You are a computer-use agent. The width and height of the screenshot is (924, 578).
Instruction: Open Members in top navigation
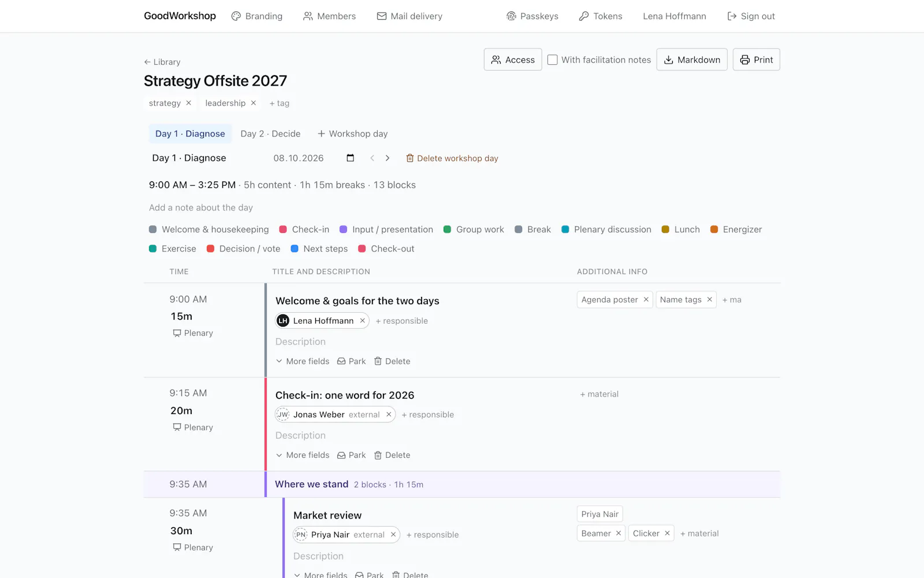click(x=330, y=16)
